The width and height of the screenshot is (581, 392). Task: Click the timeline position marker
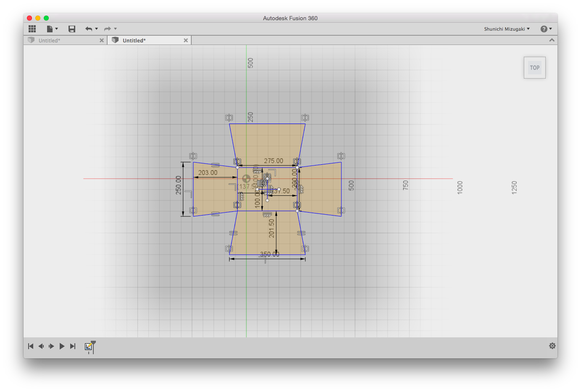point(93,347)
